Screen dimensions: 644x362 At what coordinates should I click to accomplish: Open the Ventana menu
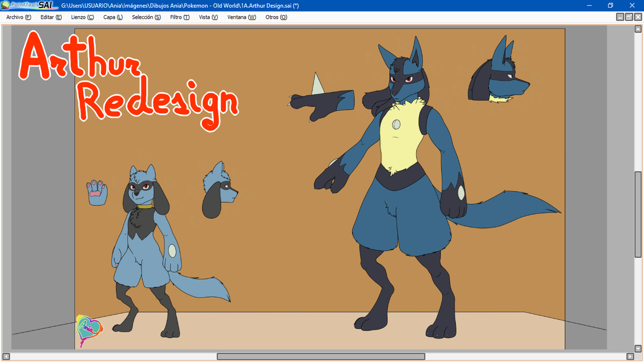pyautogui.click(x=242, y=17)
